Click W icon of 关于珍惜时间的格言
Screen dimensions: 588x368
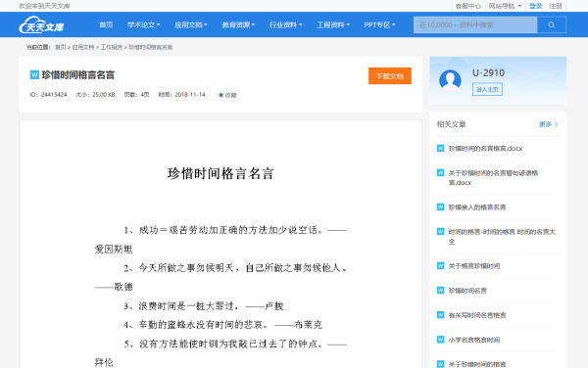441,364
